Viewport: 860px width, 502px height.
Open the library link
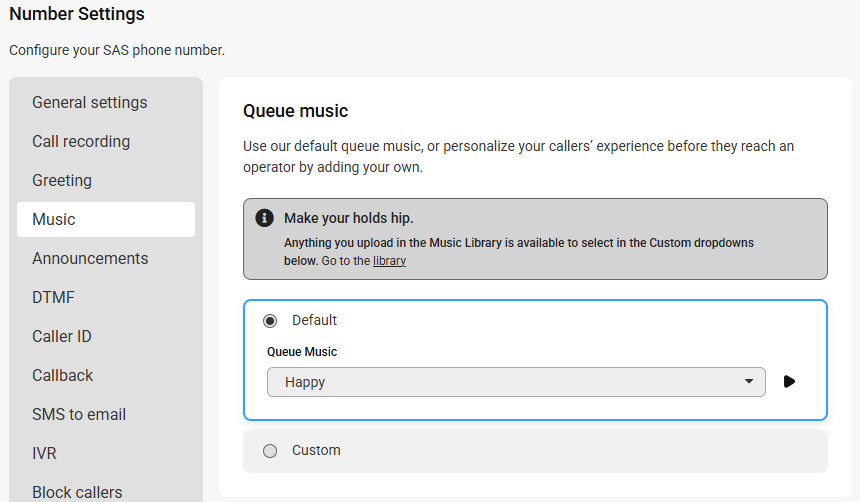[x=389, y=261]
